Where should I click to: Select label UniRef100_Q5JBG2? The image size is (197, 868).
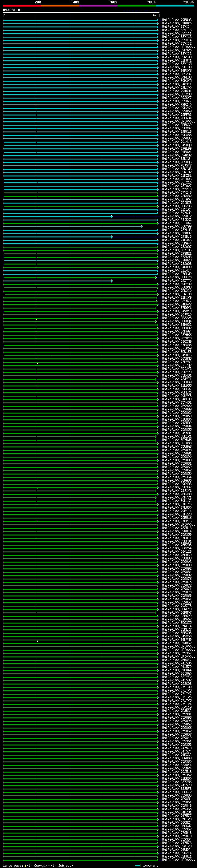coord(177,711)
